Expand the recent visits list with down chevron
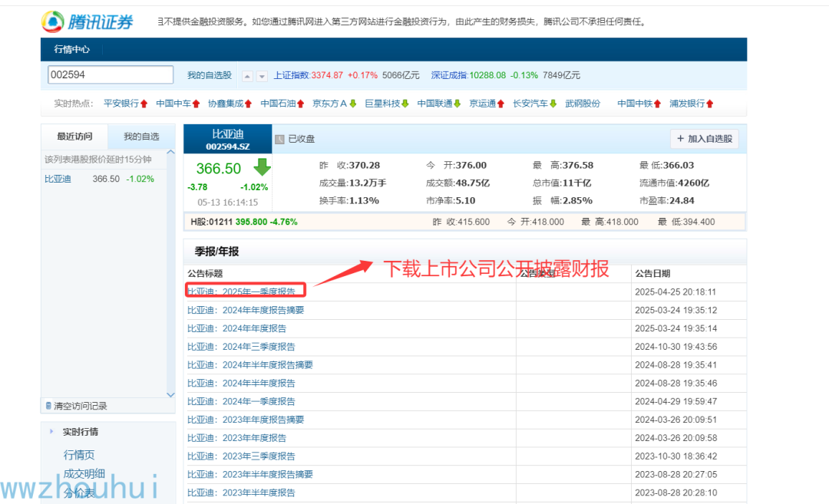 pyautogui.click(x=170, y=394)
